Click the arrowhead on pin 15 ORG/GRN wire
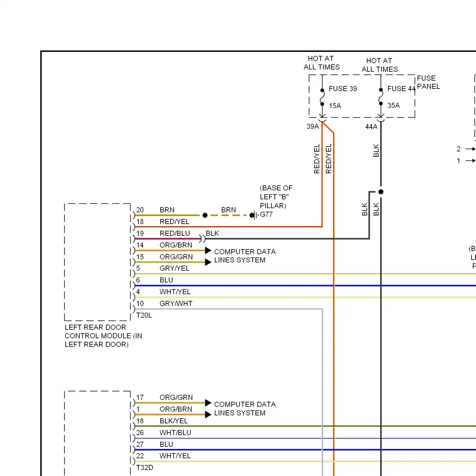476x476 pixels. [208, 262]
